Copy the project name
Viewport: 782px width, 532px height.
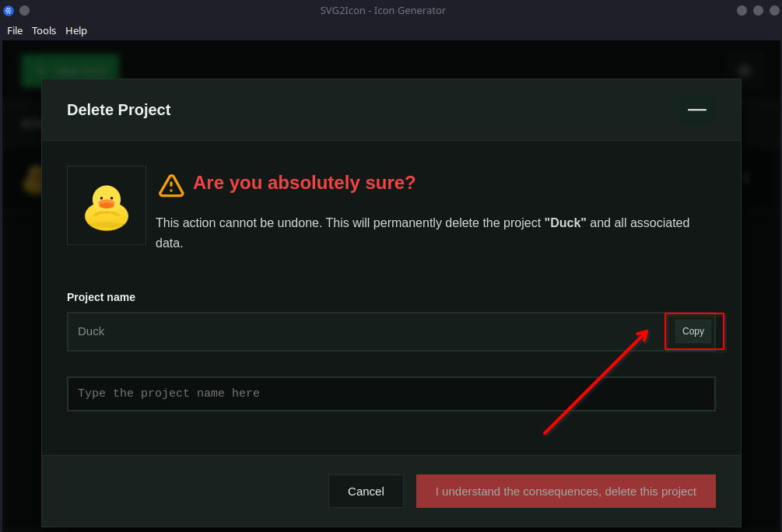693,331
